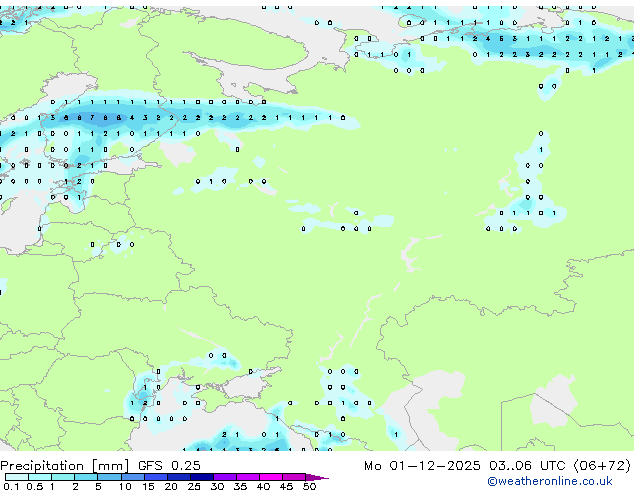Image resolution: width=634 pixels, height=490 pixels.
Task: Click the '15' legend scale label
Action: click(x=148, y=486)
